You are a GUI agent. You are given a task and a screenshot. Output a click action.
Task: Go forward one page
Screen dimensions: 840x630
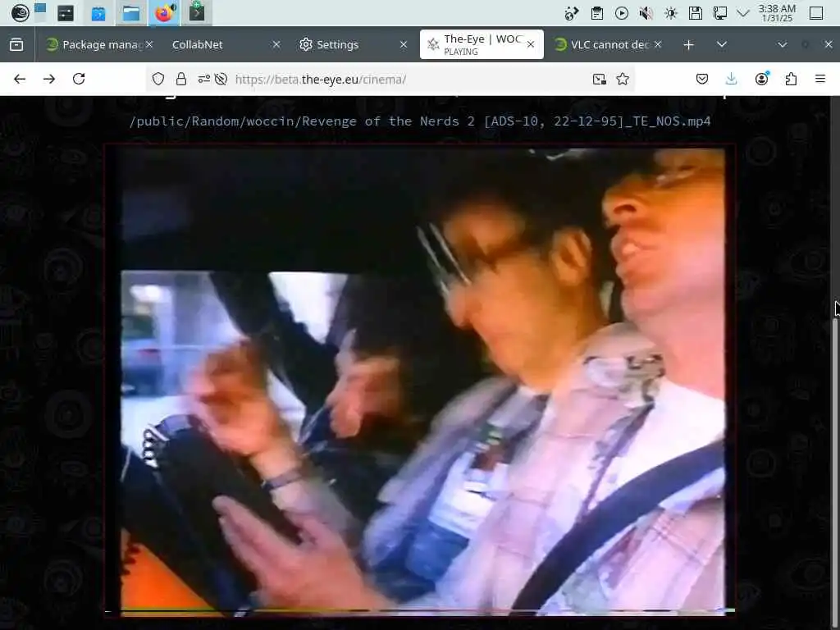point(49,80)
